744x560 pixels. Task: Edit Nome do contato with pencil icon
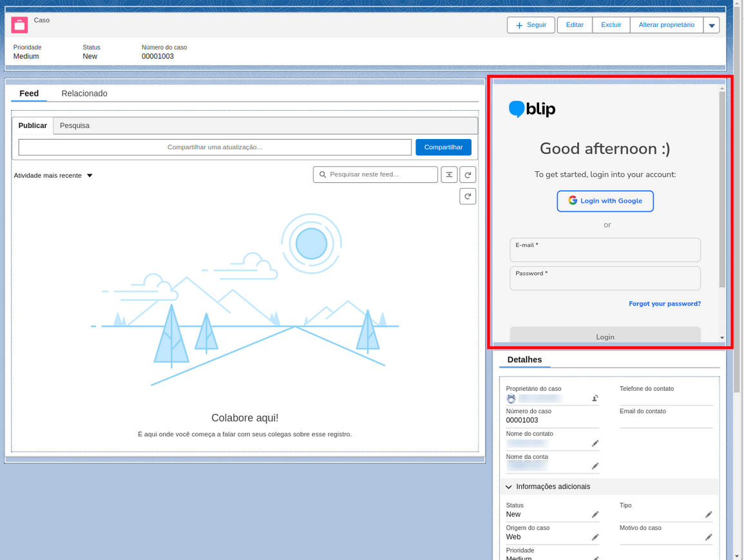(595, 443)
